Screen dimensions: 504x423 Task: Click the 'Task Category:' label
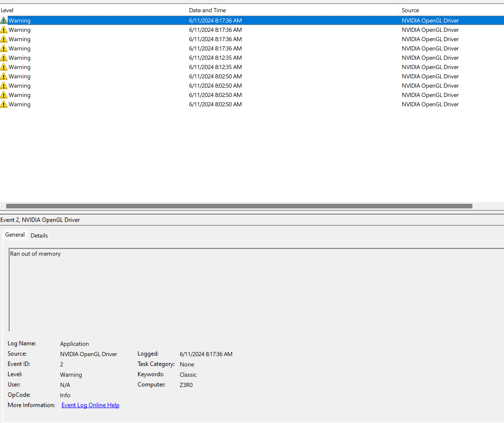tap(156, 364)
